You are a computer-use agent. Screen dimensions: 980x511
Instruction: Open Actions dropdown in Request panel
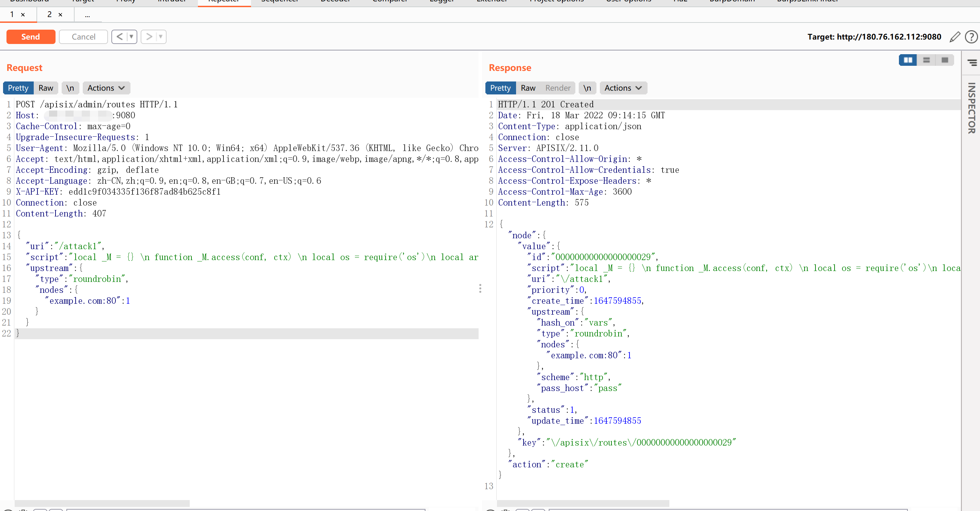(x=106, y=88)
